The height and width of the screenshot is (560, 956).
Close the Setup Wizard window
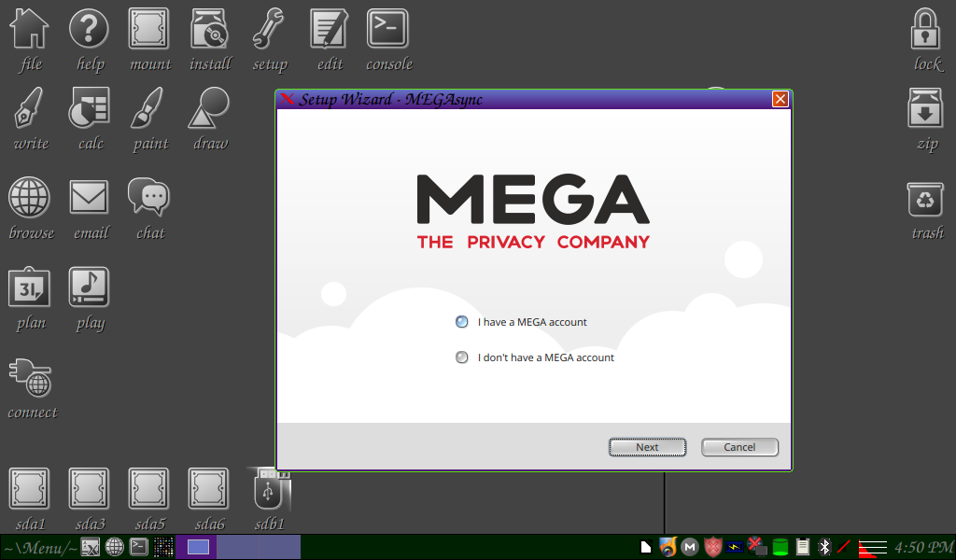point(780,99)
